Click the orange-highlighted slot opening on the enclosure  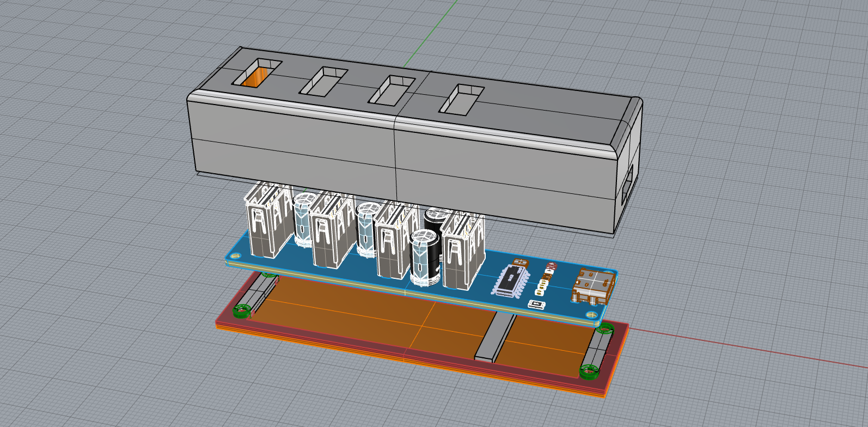[257, 73]
